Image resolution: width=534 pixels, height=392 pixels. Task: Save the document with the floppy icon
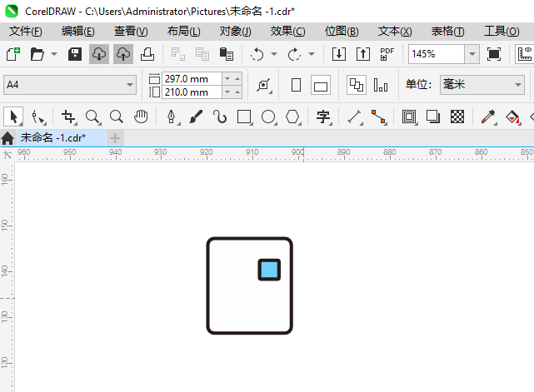[x=75, y=54]
